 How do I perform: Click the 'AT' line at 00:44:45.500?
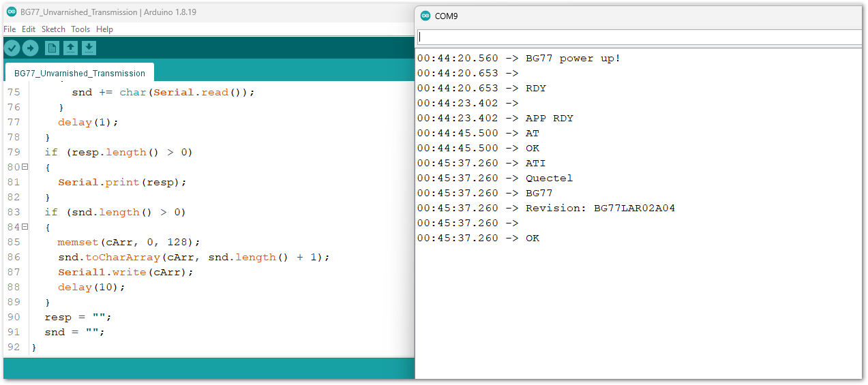coord(478,133)
